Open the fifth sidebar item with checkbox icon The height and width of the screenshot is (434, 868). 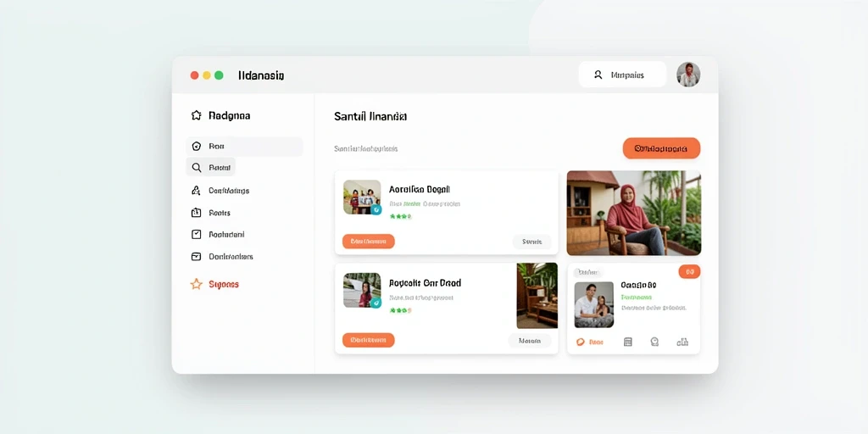click(218, 234)
